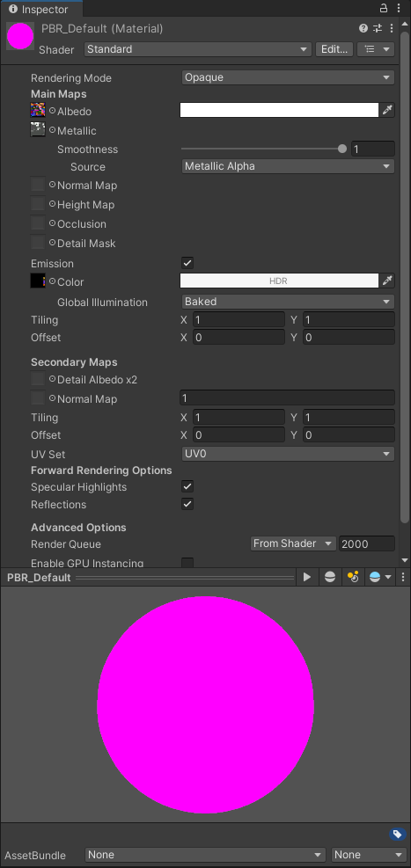Open texture picker for Emission Color

point(53,281)
